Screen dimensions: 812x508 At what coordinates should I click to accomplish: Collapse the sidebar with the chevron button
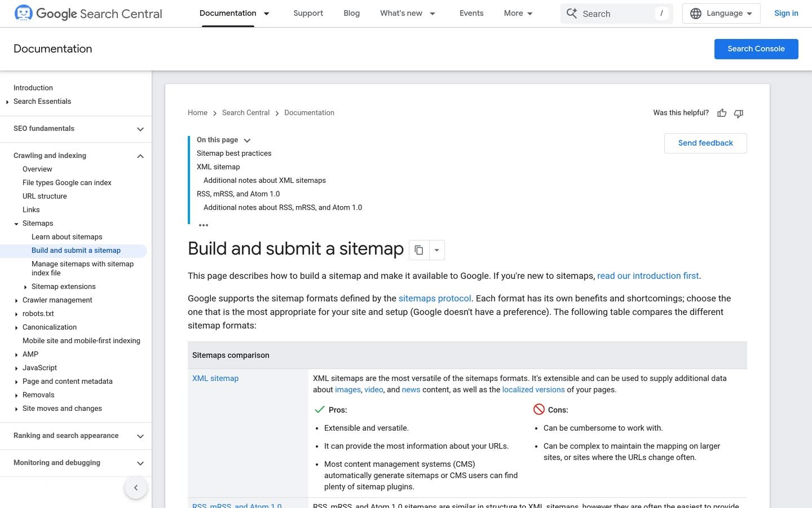pyautogui.click(x=136, y=488)
